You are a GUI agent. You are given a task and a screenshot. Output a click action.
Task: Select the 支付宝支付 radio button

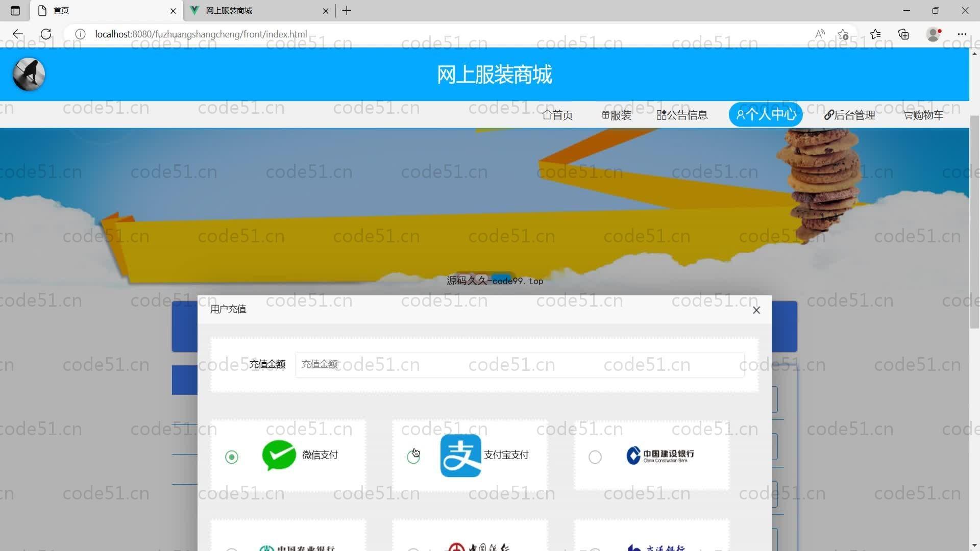[413, 457]
